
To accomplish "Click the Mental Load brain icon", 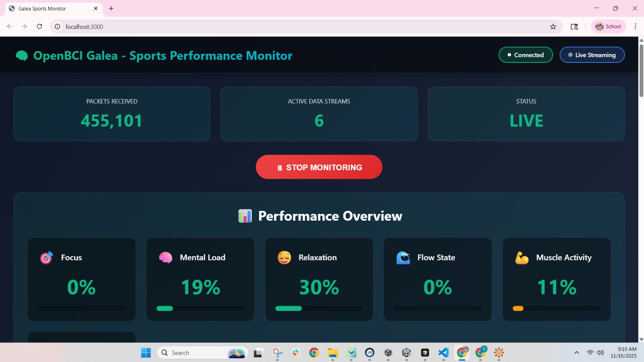I will [x=165, y=258].
